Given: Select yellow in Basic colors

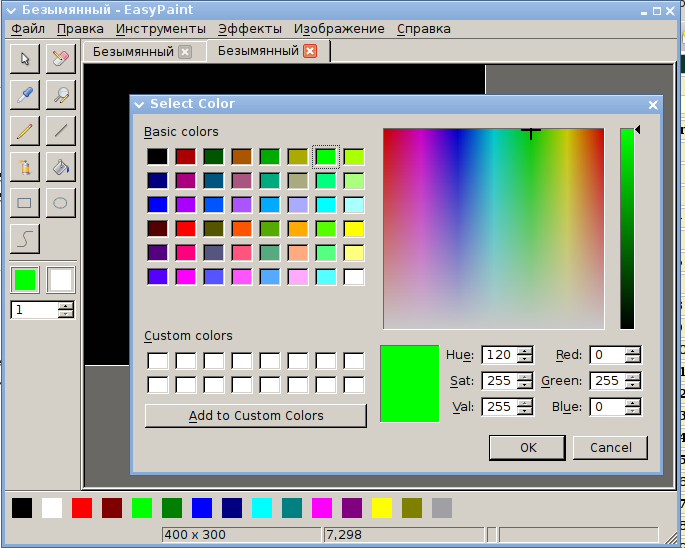Looking at the screenshot, I should coord(353,229).
